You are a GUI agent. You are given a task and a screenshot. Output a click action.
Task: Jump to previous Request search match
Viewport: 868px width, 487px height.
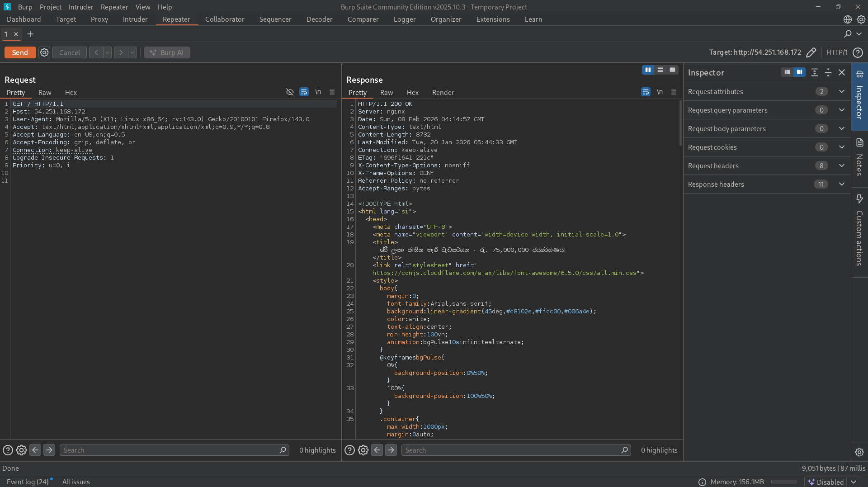click(x=35, y=450)
